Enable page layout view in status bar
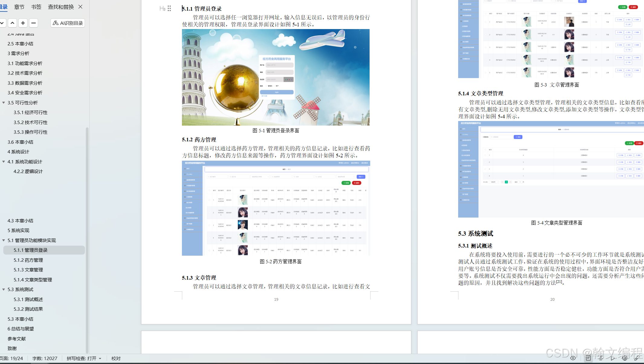The image size is (644, 364). 588,358
